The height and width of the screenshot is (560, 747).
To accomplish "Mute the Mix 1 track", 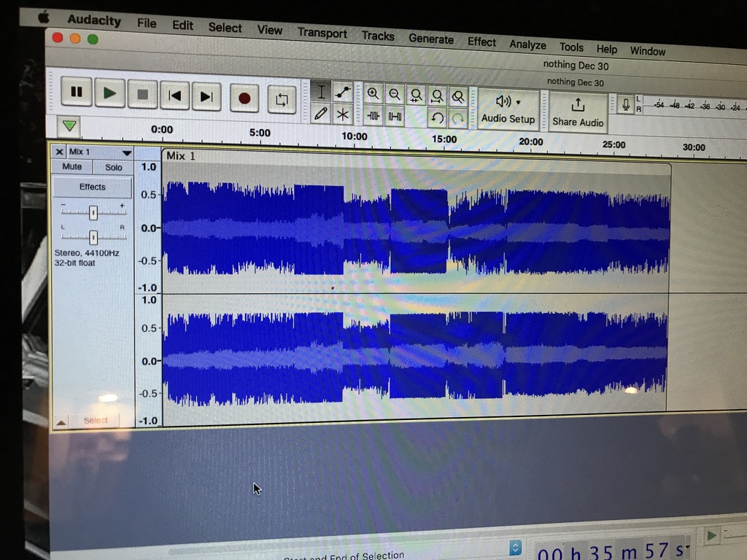I will tap(72, 167).
